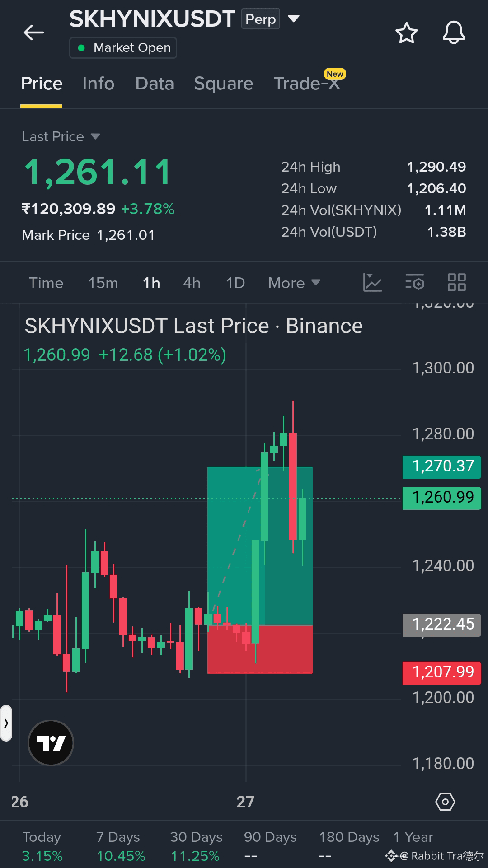The image size is (488, 868).
Task: Open multi-chart grid layout icon
Action: (456, 283)
